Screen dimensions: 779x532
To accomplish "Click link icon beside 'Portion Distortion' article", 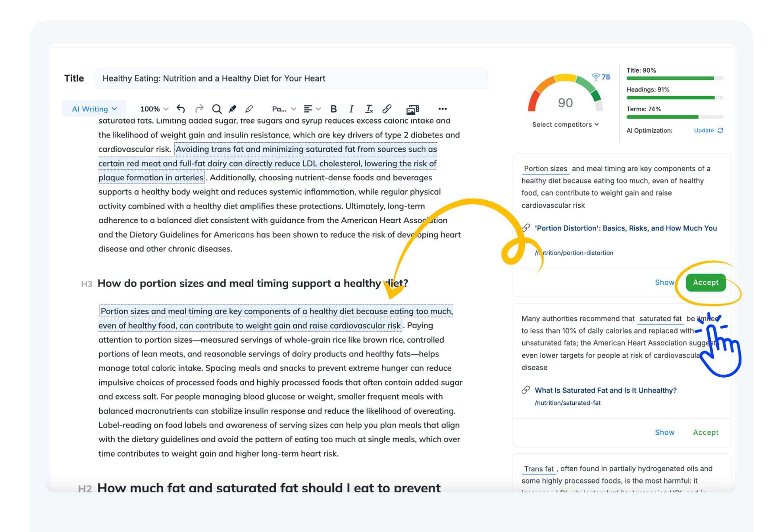I will point(526,228).
